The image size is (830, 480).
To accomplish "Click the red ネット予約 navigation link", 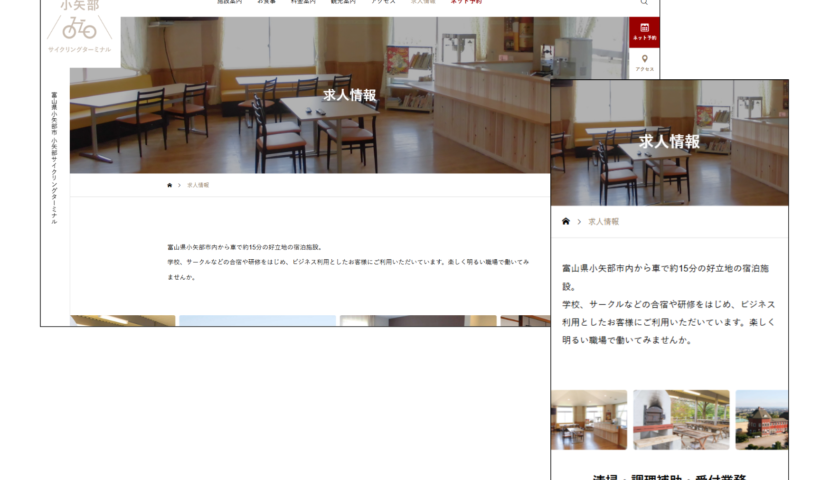I will [x=466, y=2].
